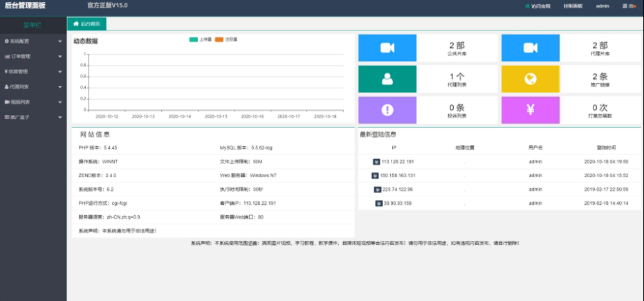Screen dimensions: 644x301
Task: Open the 结算管理 dropdown arrow
Action: click(x=60, y=71)
